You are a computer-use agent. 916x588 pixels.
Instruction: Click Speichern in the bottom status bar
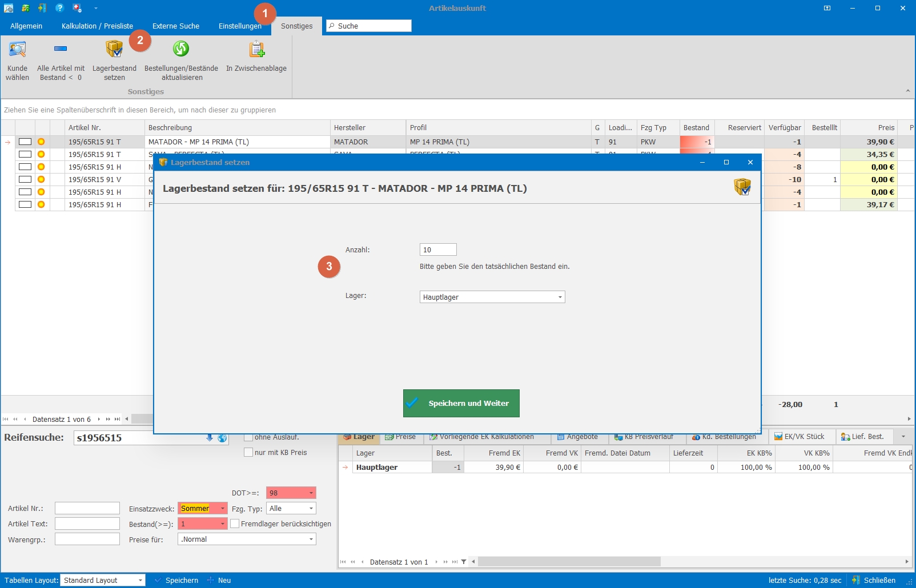(176, 580)
